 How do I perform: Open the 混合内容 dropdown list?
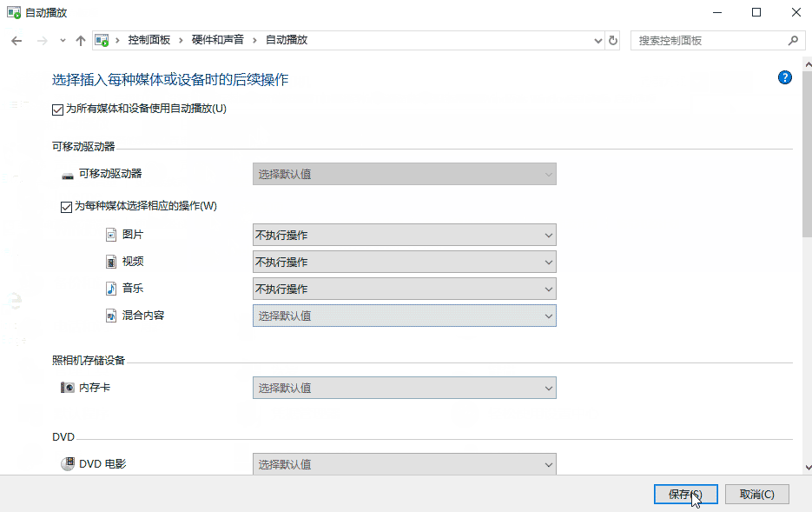pyautogui.click(x=404, y=316)
